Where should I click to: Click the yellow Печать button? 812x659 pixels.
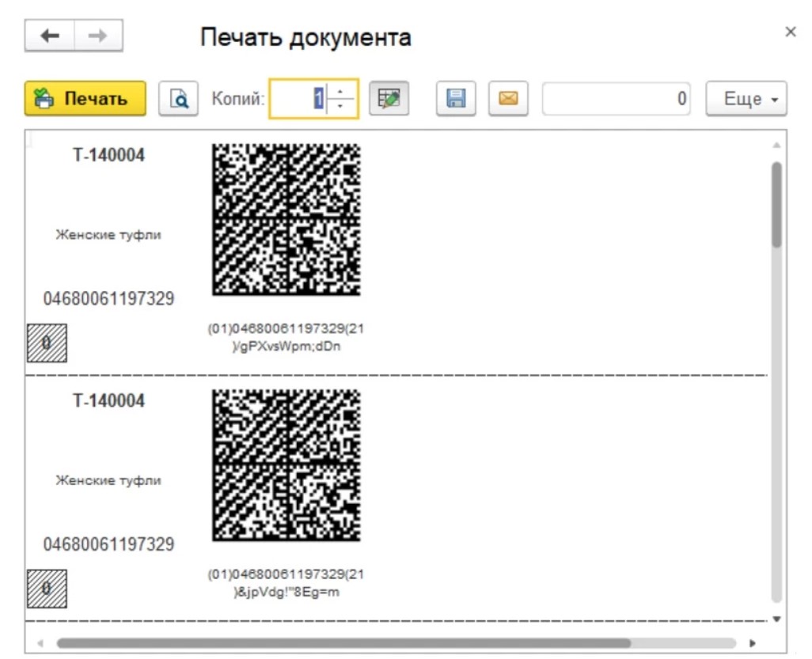coord(85,99)
